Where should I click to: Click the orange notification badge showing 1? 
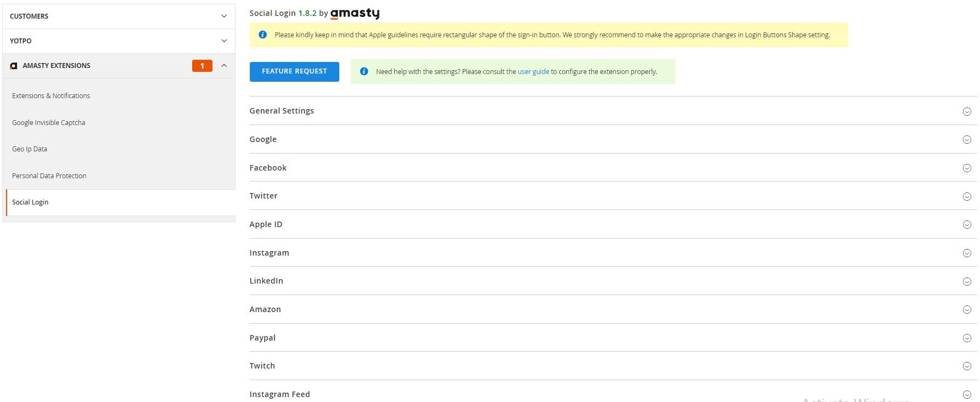pos(202,66)
